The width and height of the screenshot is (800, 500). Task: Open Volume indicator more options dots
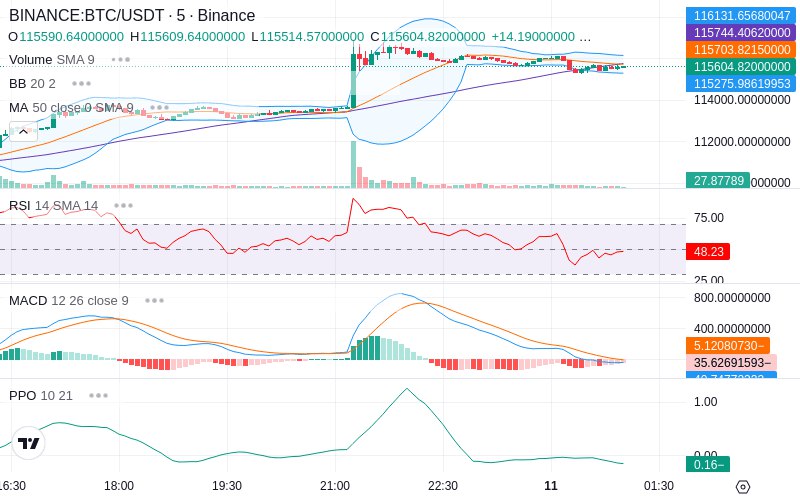pyautogui.click(x=120, y=60)
